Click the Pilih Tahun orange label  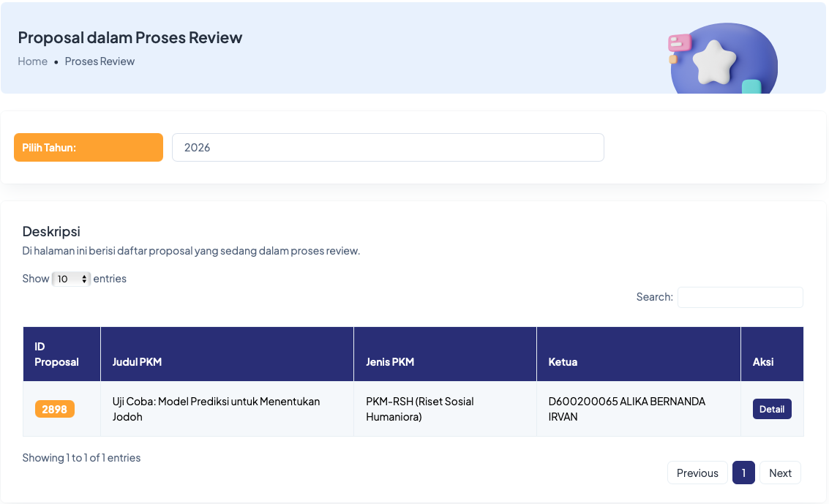click(89, 148)
